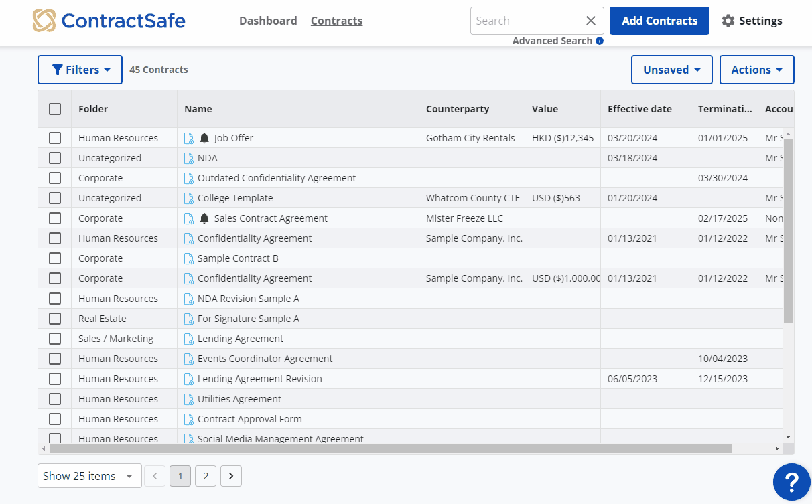Click the Advanced Search info icon
The height and width of the screenshot is (504, 812).
pyautogui.click(x=600, y=41)
